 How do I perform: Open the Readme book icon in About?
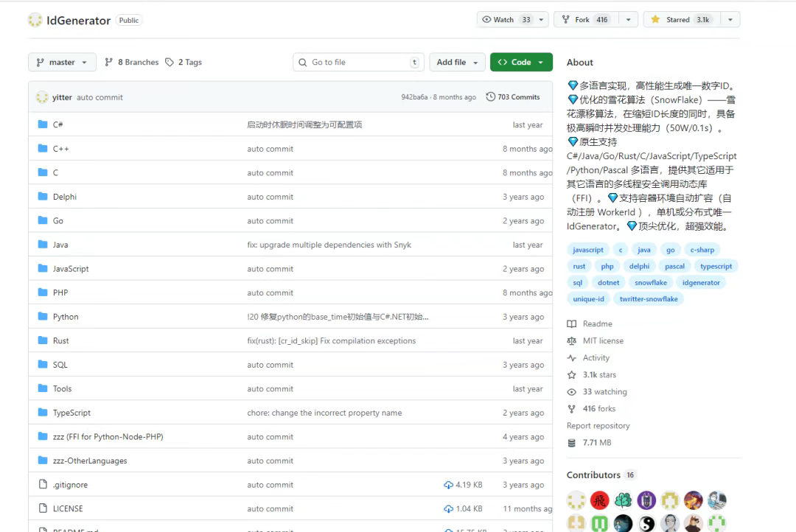tap(572, 324)
